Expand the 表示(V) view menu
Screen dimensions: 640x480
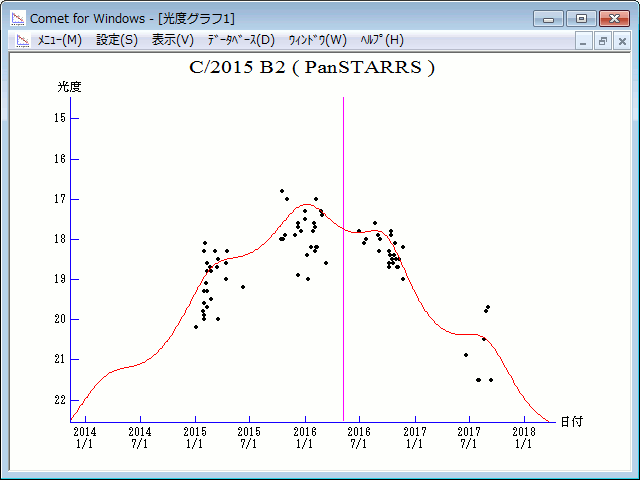click(173, 40)
